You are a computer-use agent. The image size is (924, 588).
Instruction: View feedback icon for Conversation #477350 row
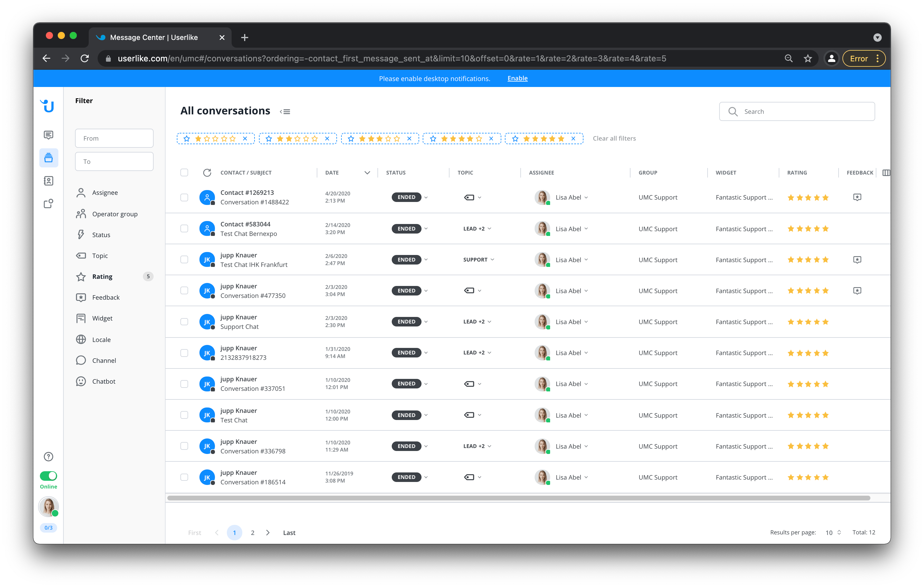pos(857,291)
